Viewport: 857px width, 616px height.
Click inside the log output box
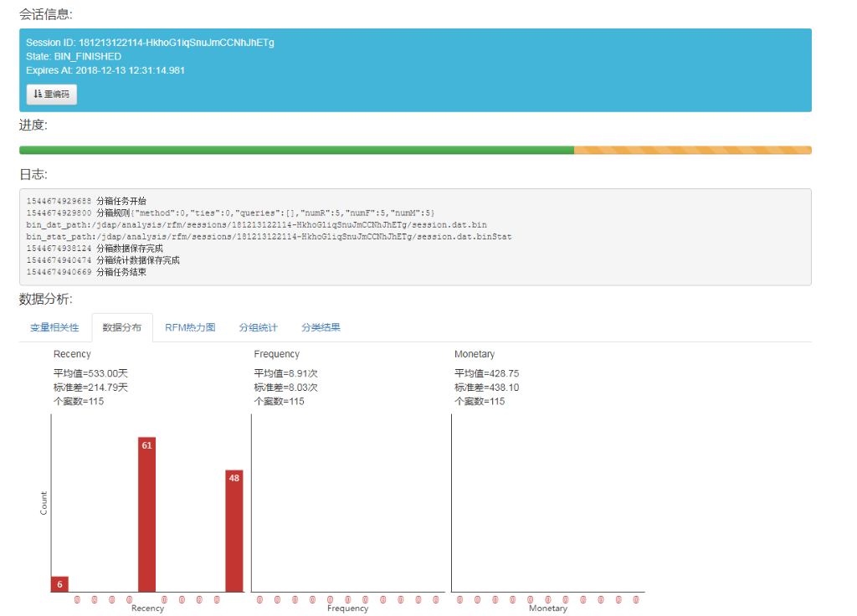415,237
